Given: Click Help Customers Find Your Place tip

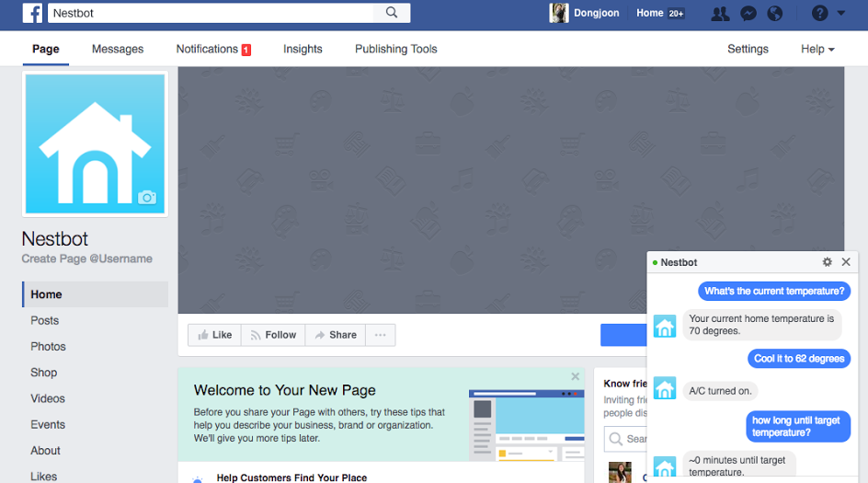Looking at the screenshot, I should click(291, 477).
